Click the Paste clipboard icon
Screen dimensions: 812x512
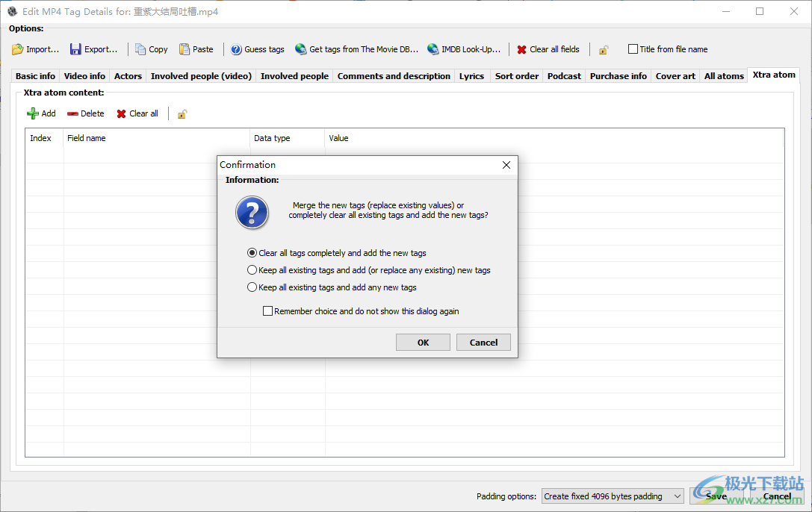[x=185, y=49]
